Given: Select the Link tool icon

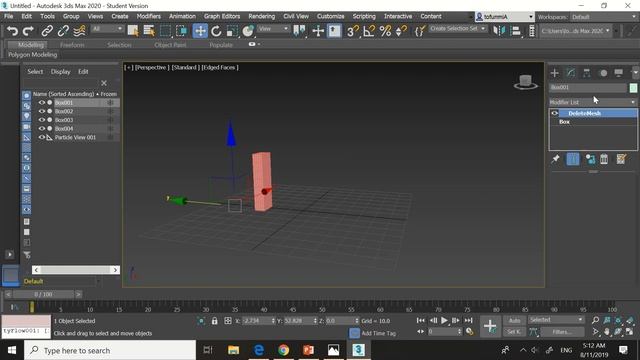Looking at the screenshot, I should click(x=47, y=31).
